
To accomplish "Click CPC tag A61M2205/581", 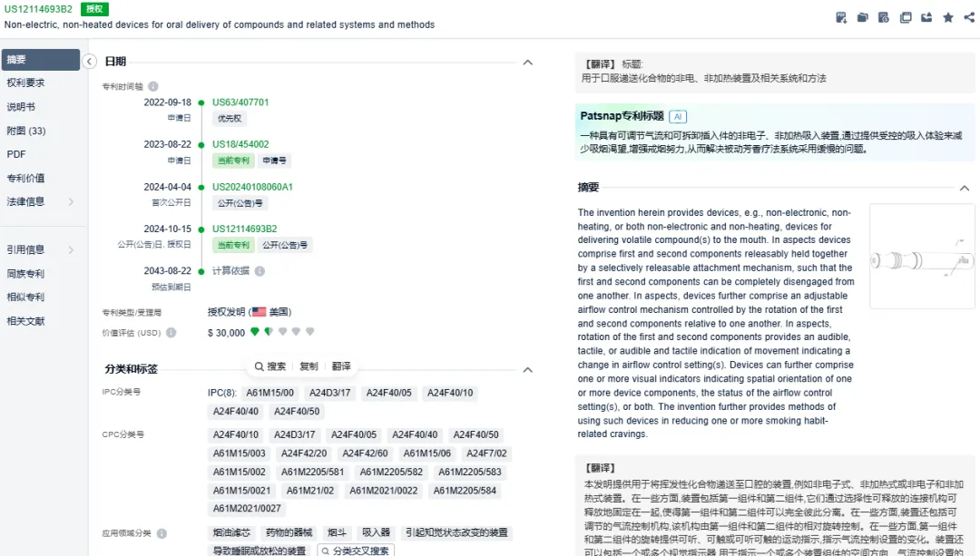I will tap(312, 473).
